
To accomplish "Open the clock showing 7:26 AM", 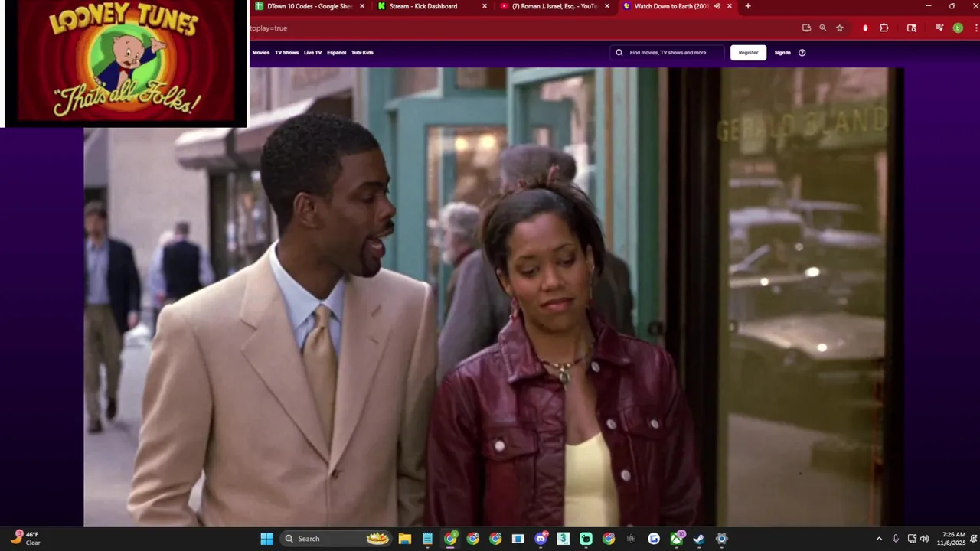I will pos(952,539).
